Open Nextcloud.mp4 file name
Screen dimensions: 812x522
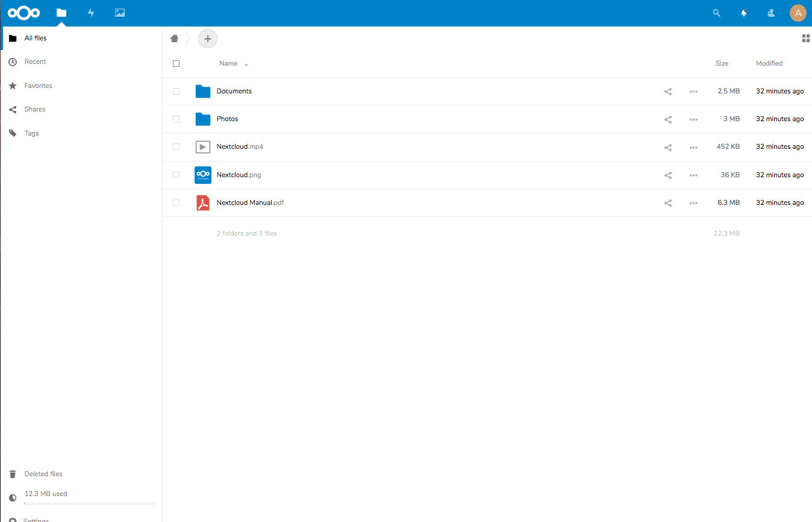[x=240, y=147]
